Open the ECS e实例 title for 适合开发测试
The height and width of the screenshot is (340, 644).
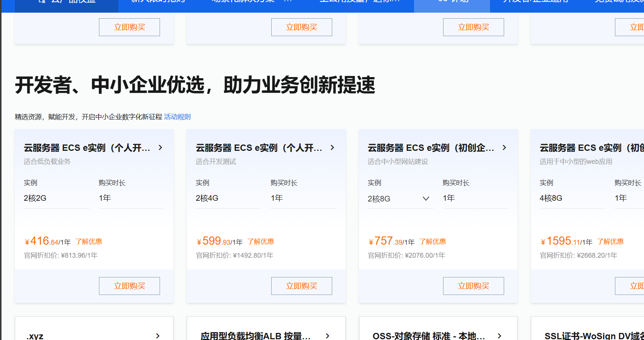point(259,148)
